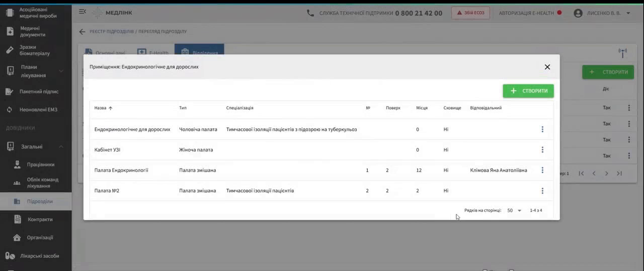This screenshot has width=644, height=271.
Task: Open actions menu for Кабінет УЗІ row
Action: (542, 150)
